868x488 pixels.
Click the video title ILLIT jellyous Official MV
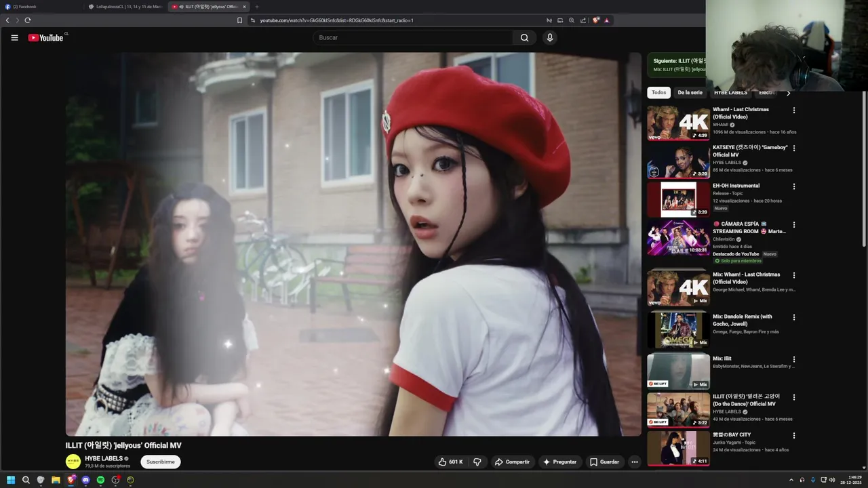123,445
